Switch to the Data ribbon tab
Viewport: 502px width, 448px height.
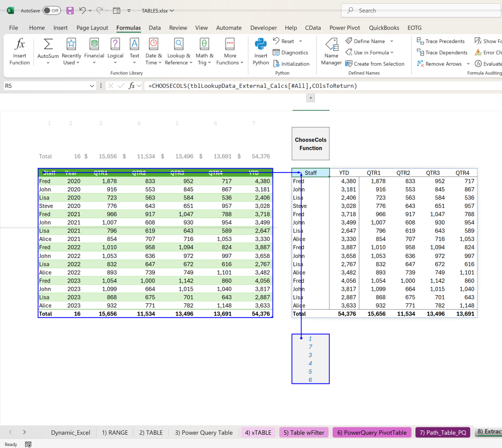[154, 28]
